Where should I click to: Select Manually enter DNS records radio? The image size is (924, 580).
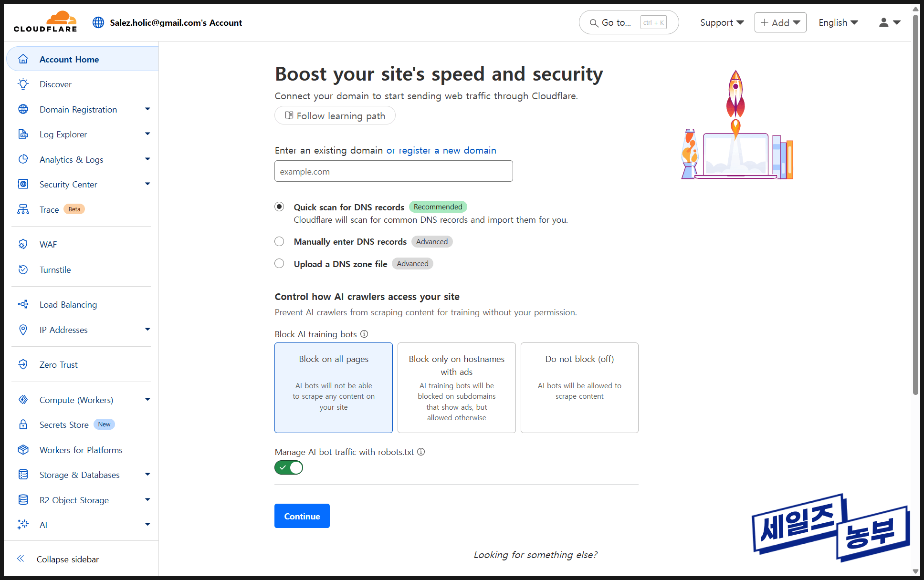click(279, 241)
